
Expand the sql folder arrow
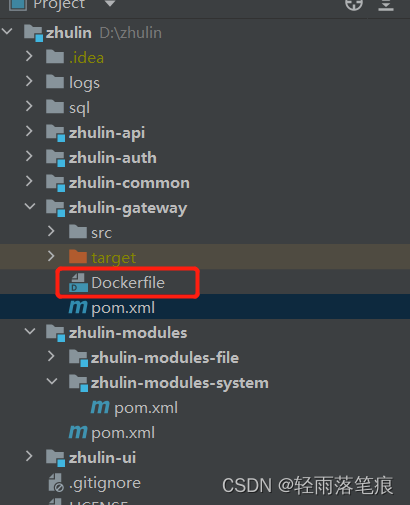tap(29, 106)
